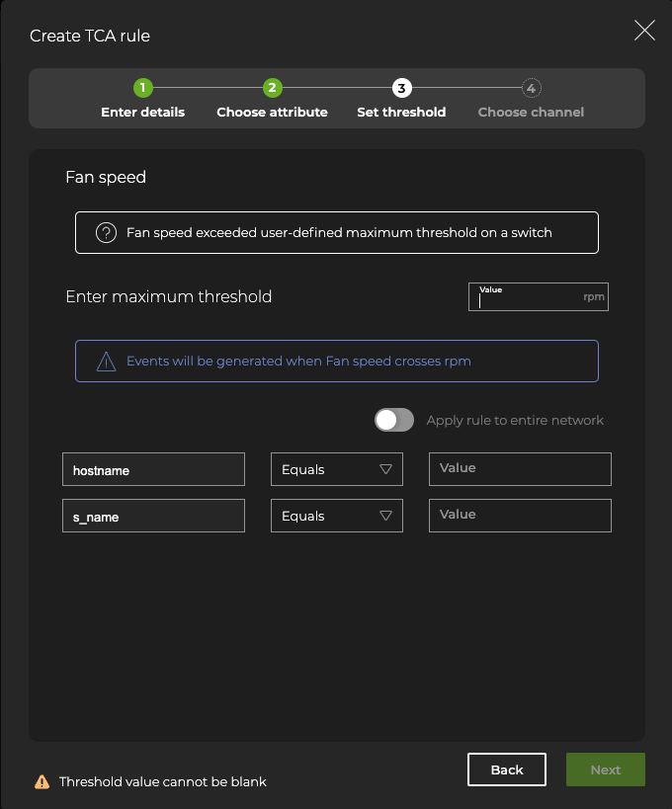The image size is (672, 809).
Task: Click the orange warning icon at bottom
Action: point(42,781)
